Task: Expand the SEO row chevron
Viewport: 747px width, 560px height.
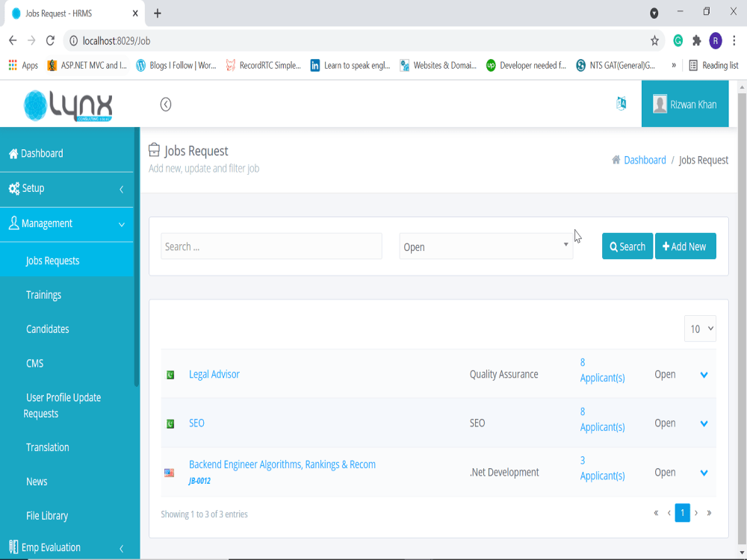Action: coord(704,424)
